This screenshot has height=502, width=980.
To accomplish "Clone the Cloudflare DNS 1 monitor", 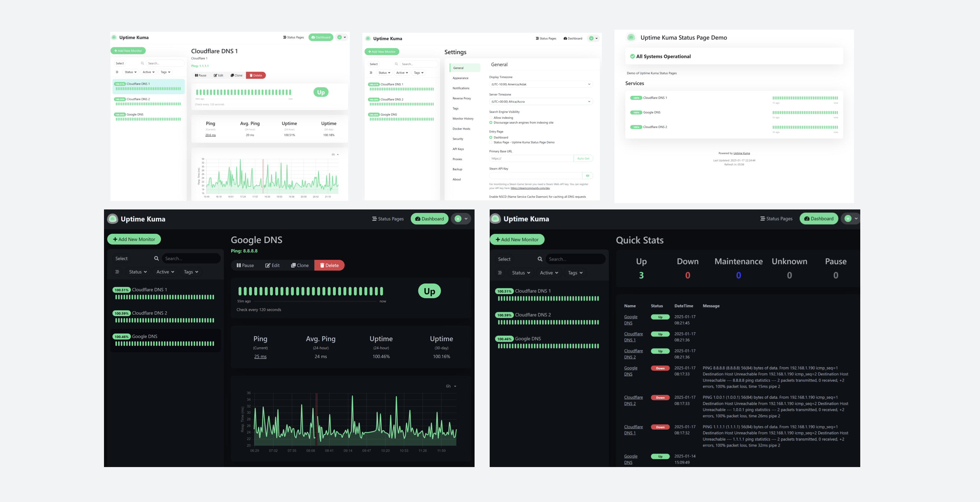I will (236, 75).
